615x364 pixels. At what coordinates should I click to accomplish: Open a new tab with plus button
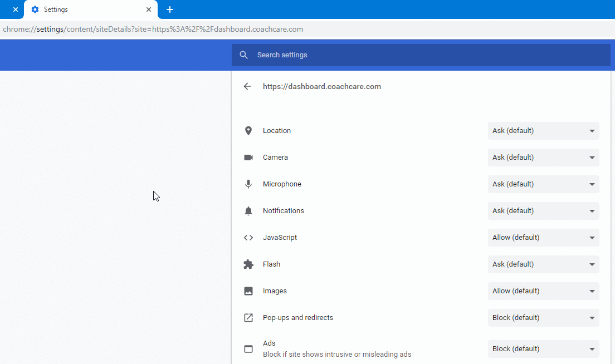(170, 9)
